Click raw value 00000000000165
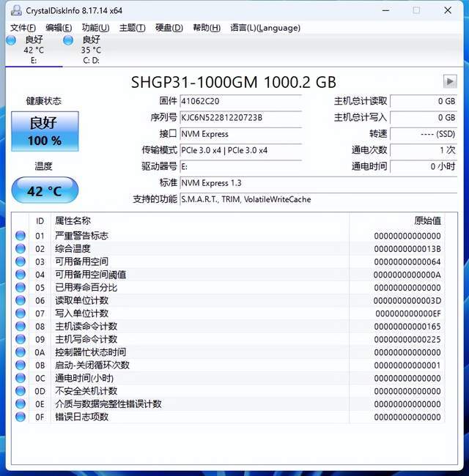 coord(407,327)
